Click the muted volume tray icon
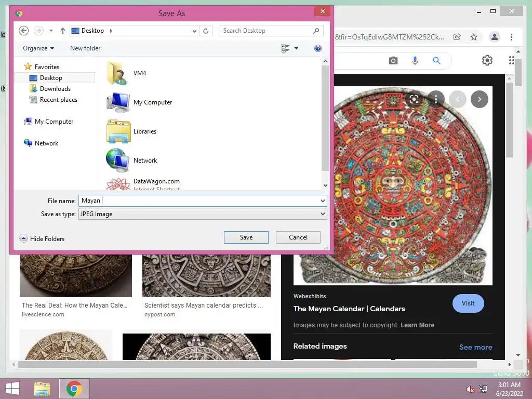The height and width of the screenshot is (399, 532). click(x=470, y=389)
